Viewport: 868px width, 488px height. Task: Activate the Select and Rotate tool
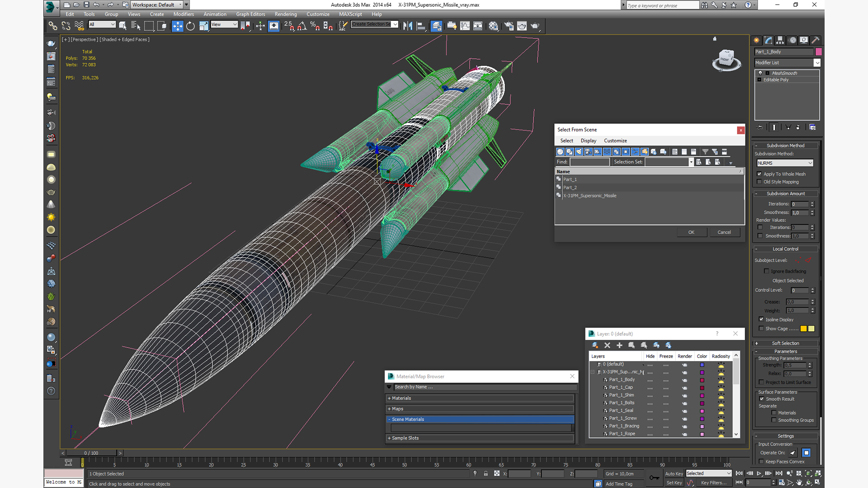[190, 26]
